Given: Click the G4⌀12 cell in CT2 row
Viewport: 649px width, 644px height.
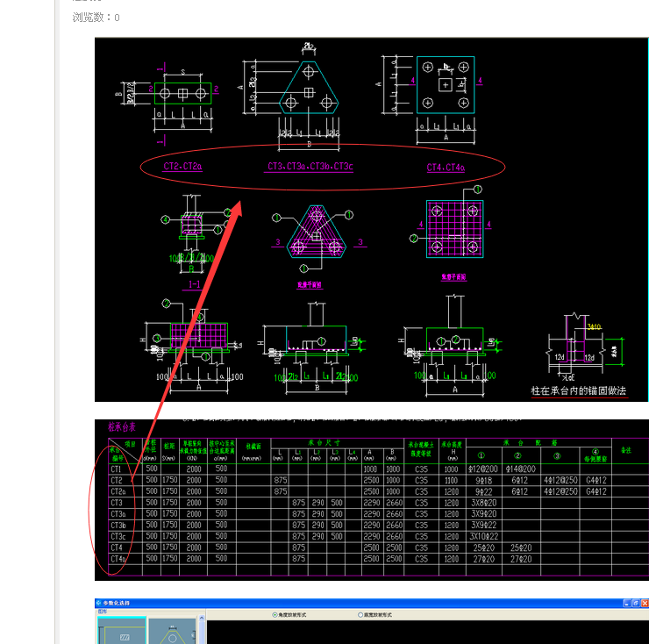Looking at the screenshot, I should [x=596, y=481].
